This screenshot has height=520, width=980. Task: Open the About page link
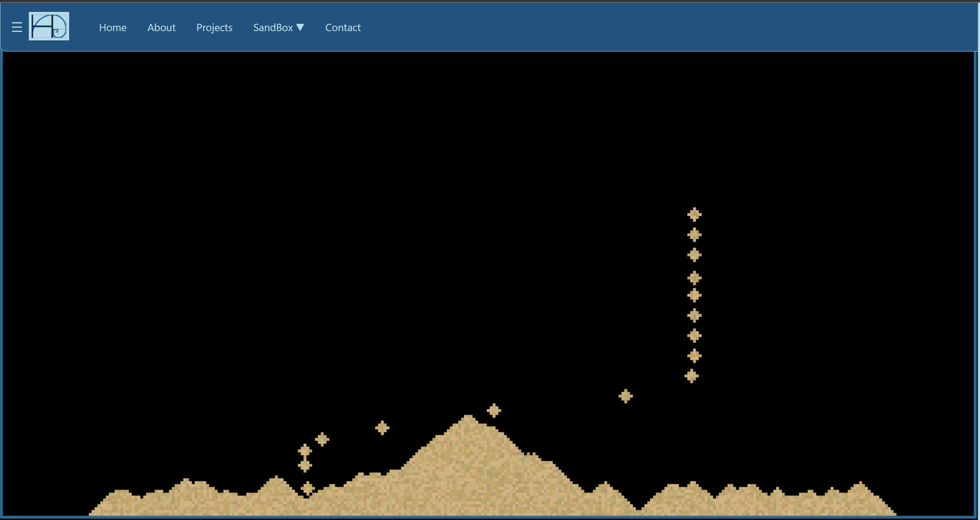pos(161,28)
